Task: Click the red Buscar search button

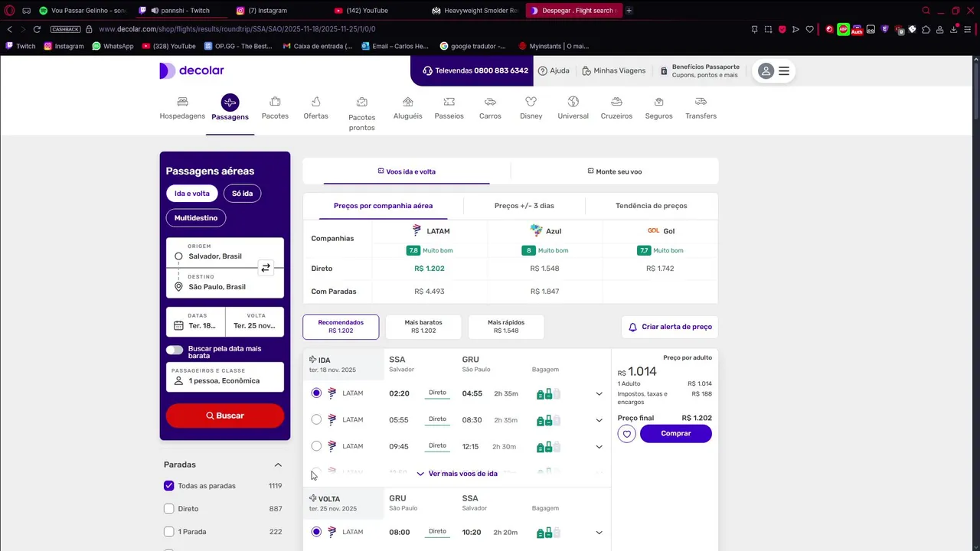Action: [x=225, y=416]
